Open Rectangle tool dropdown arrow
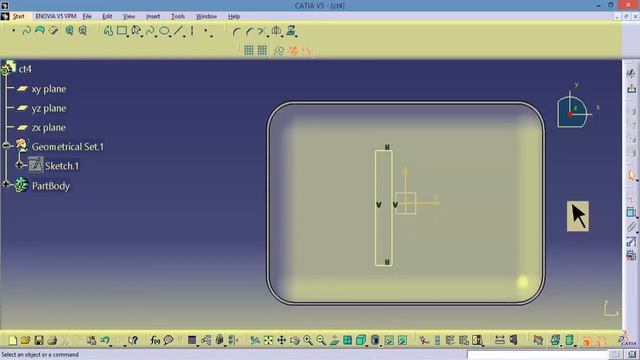Screen dimensions: 640x360 point(128,36)
